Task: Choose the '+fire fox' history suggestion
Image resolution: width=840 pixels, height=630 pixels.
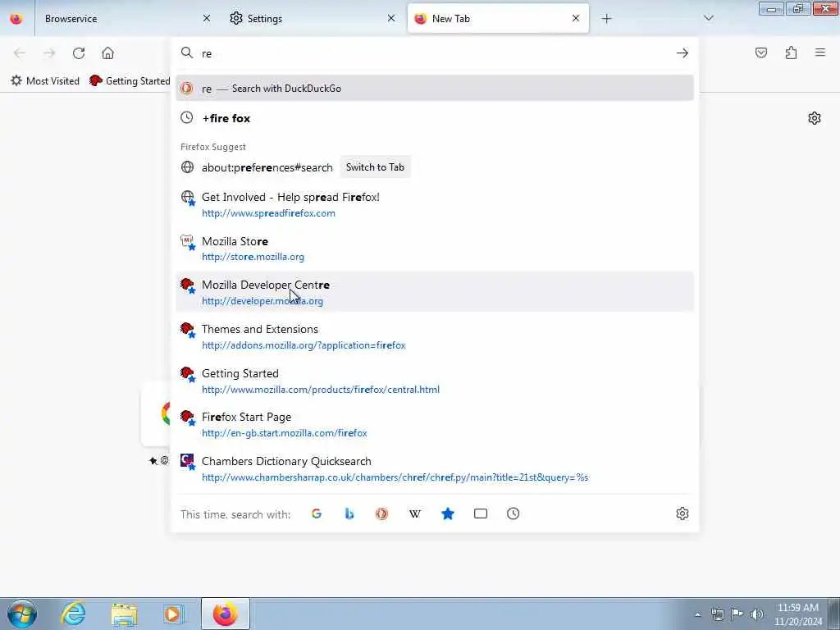Action: pyautogui.click(x=435, y=118)
